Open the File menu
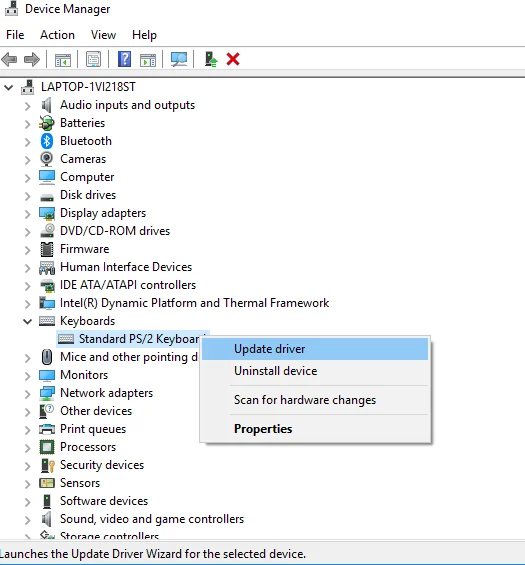525x565 pixels. 15,35
